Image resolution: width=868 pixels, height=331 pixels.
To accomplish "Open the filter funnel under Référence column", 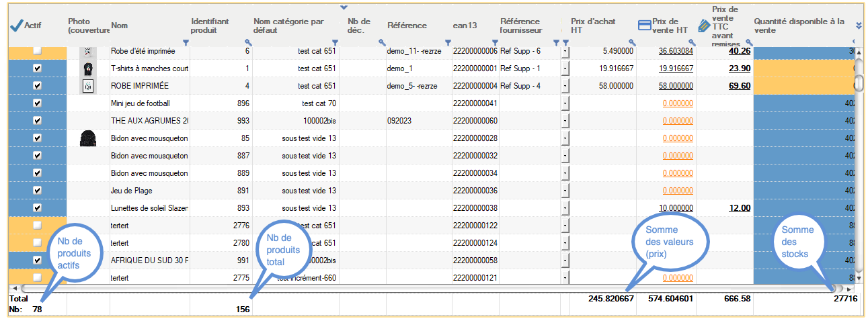I will tap(447, 43).
